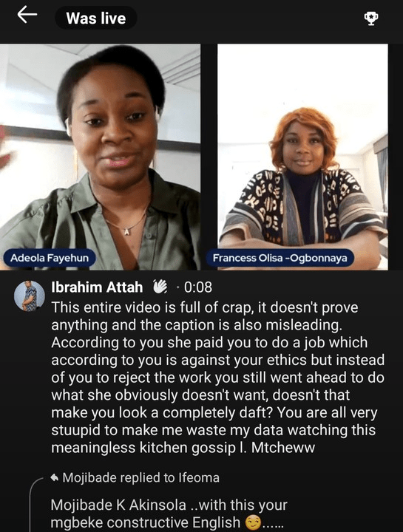Viewport: 403px width, 532px height.
Task: Tap the "Mtcheww" ending of the comment
Action: tap(283, 448)
